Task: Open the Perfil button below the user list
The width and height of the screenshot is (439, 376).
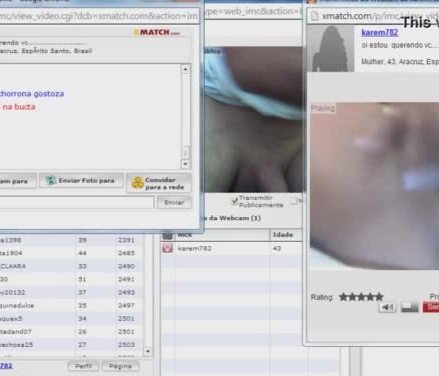Action: pyautogui.click(x=83, y=366)
